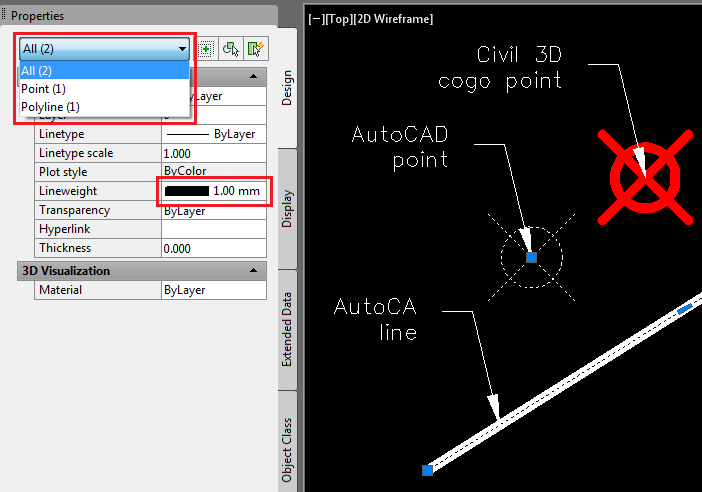Click the Linetype ByLayer value

pyautogui.click(x=214, y=134)
